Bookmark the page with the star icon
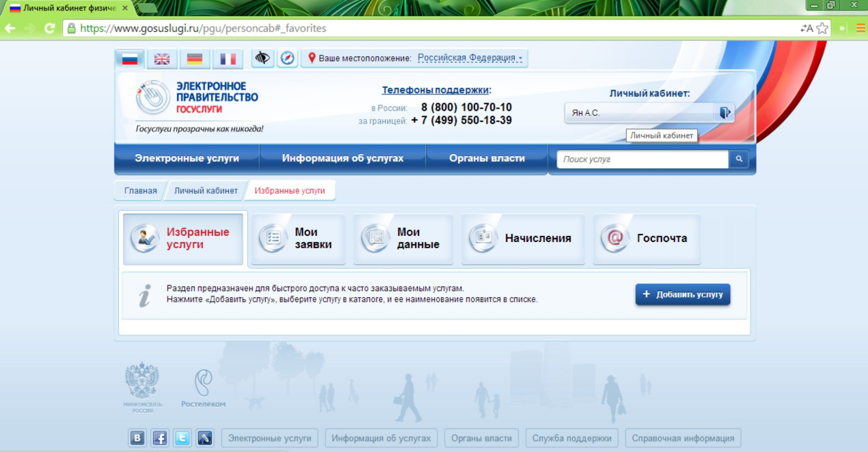Image resolution: width=868 pixels, height=452 pixels. click(x=823, y=28)
